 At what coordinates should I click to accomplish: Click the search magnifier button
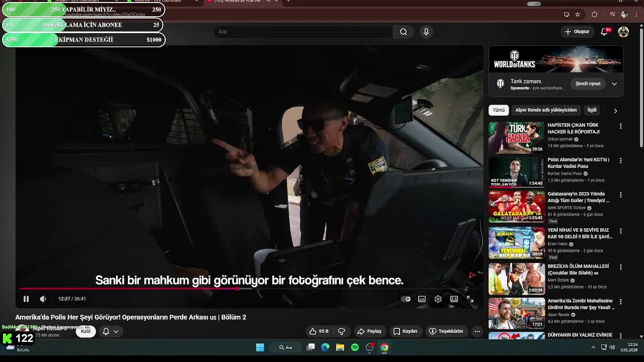(404, 32)
